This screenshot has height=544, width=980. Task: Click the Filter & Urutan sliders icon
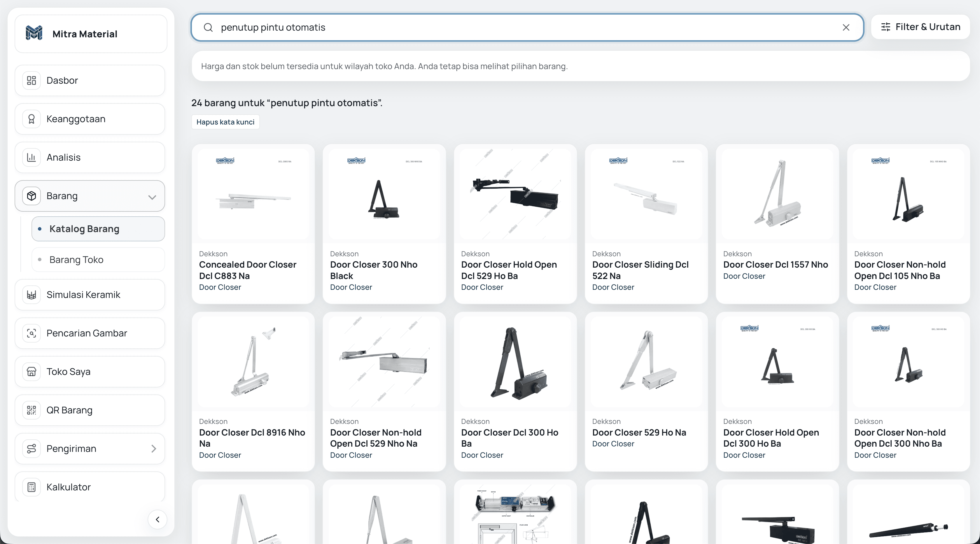point(886,27)
